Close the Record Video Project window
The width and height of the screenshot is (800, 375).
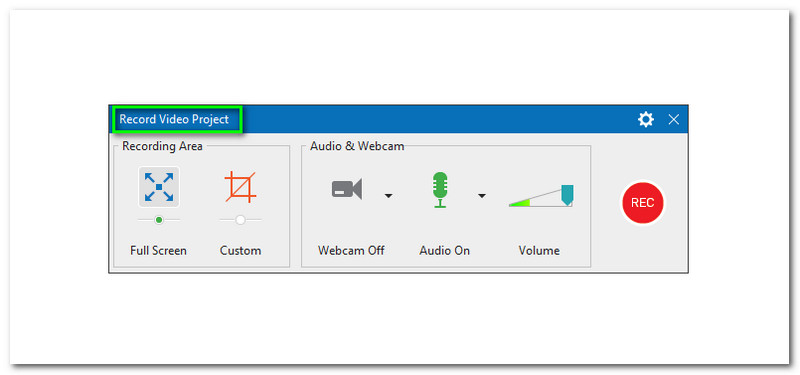click(x=673, y=120)
